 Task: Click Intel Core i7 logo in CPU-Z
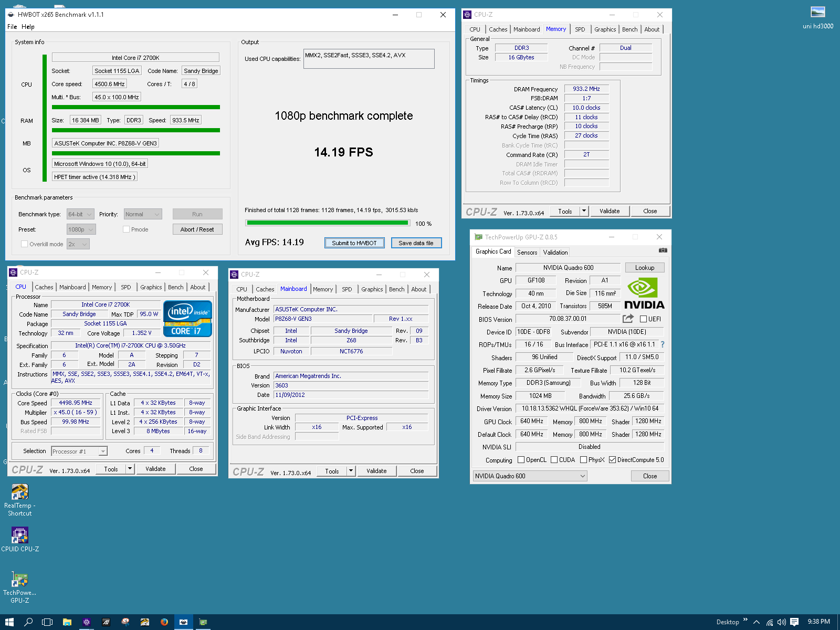(x=187, y=318)
